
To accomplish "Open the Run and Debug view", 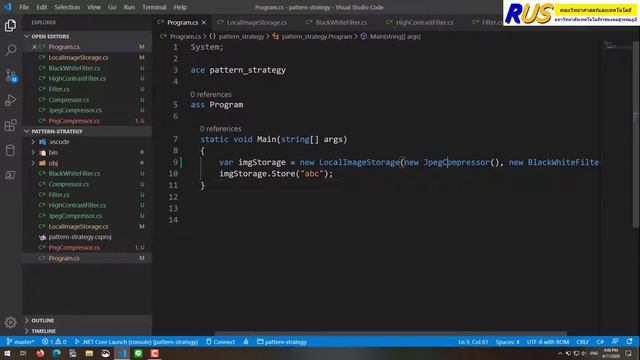I will click(x=10, y=100).
